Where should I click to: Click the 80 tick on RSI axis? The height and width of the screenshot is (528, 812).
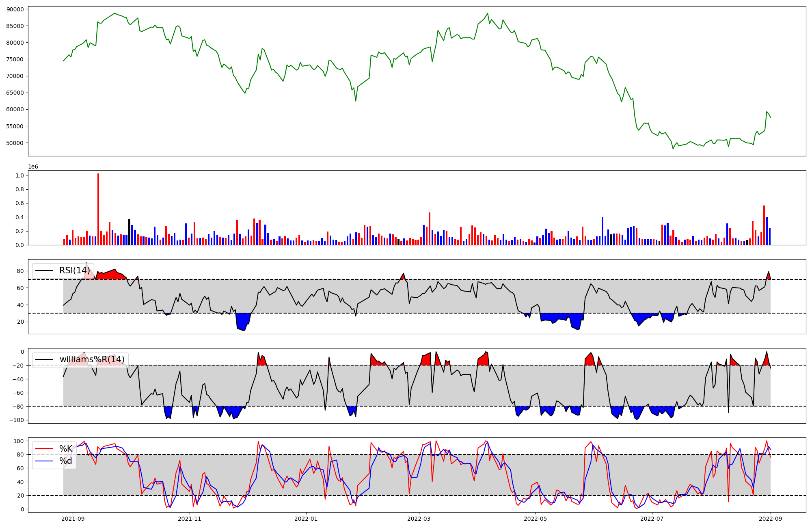(20, 271)
